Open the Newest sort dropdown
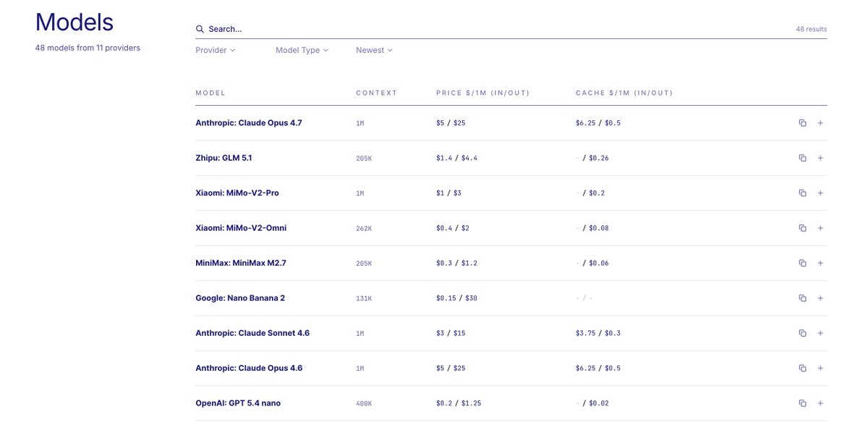 click(x=374, y=50)
